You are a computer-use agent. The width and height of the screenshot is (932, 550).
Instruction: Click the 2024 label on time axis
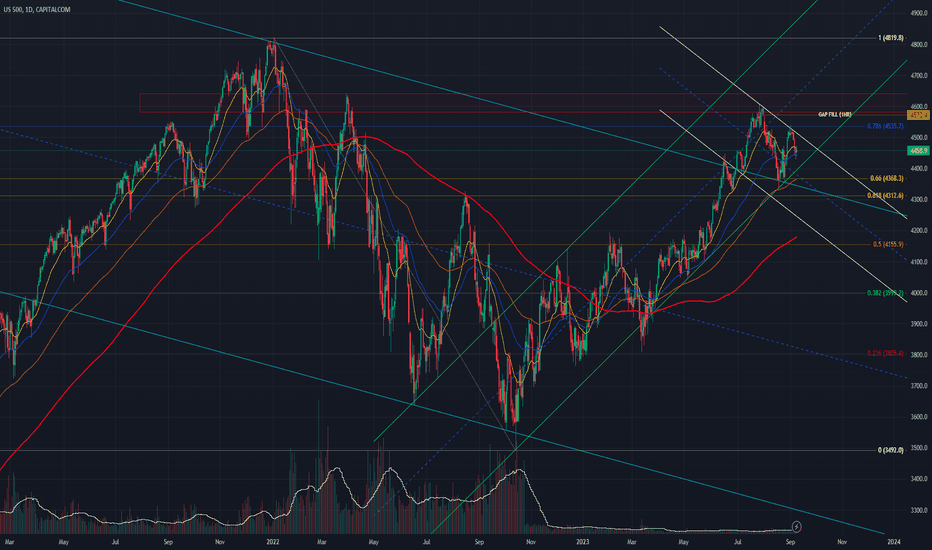[x=893, y=542]
